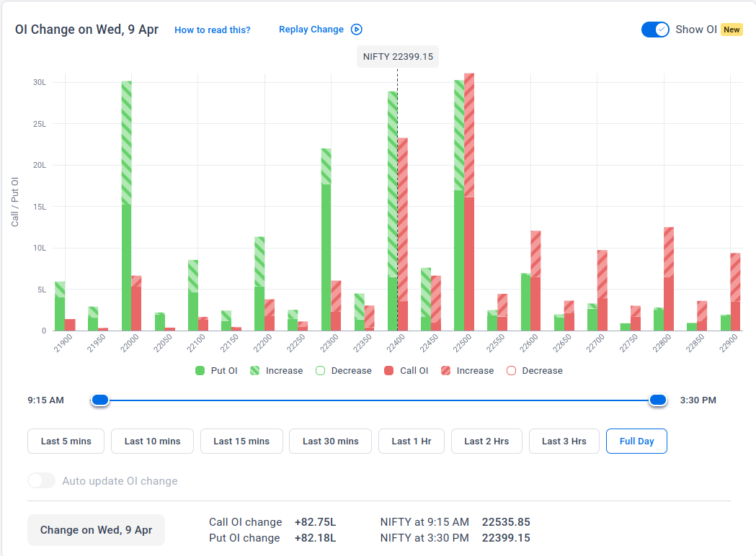The width and height of the screenshot is (756, 556).
Task: Choose the Last 30 mins range
Action: [x=330, y=441]
